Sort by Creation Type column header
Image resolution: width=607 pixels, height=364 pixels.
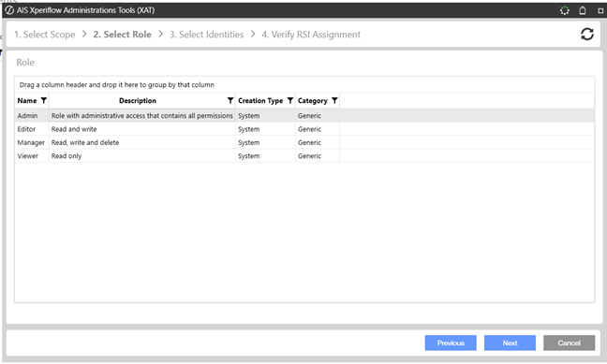(260, 100)
